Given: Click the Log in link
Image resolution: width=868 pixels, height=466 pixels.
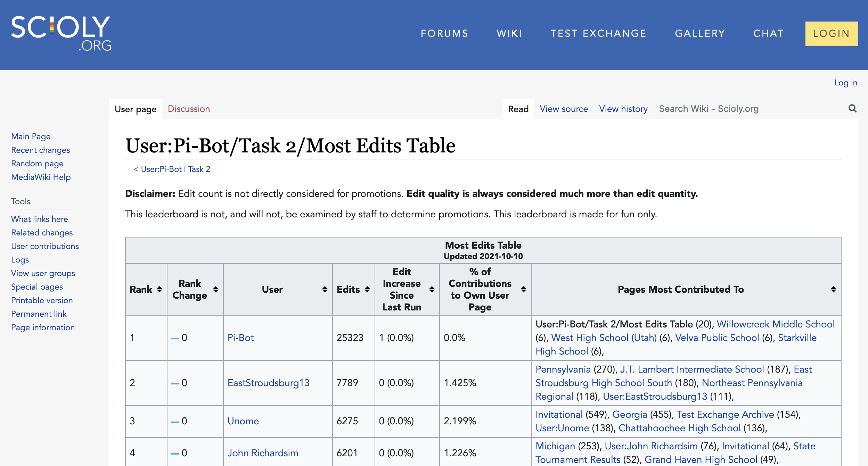Looking at the screenshot, I should (x=846, y=83).
